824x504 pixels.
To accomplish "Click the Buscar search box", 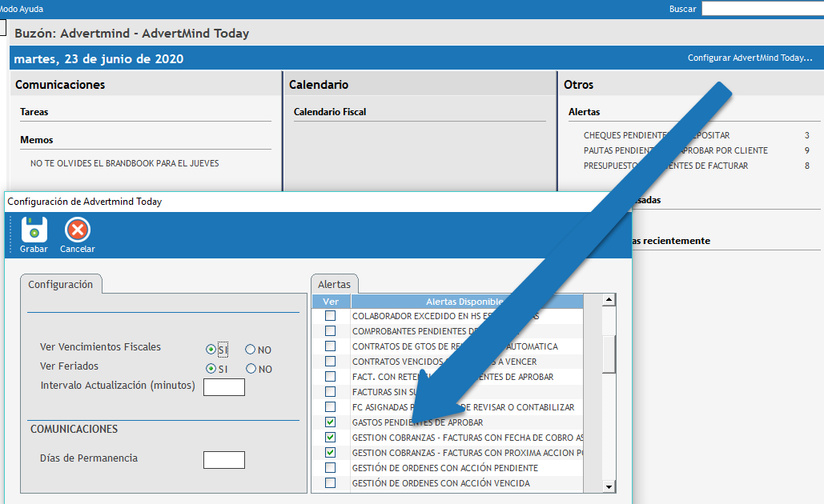I will point(762,9).
